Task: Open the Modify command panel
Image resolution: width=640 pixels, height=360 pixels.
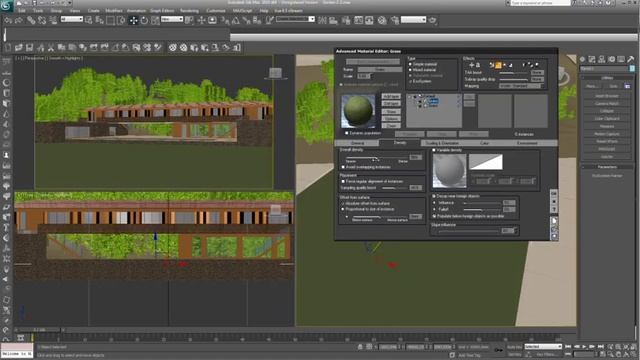Action: tap(592, 59)
